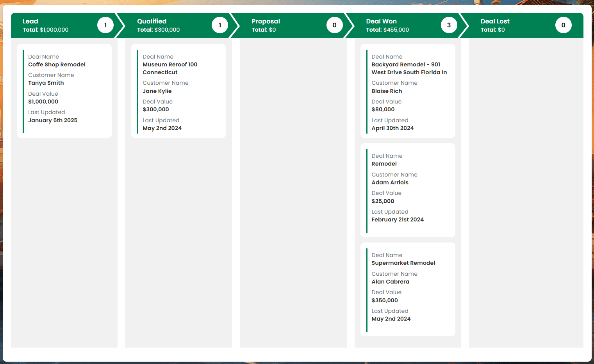
Task: Open the Coffe Shop Remodel deal
Action: point(57,65)
